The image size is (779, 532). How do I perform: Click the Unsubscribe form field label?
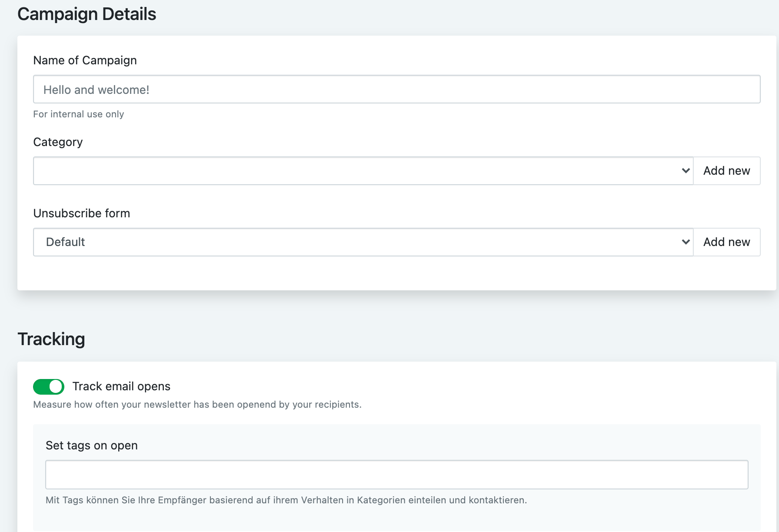[82, 213]
